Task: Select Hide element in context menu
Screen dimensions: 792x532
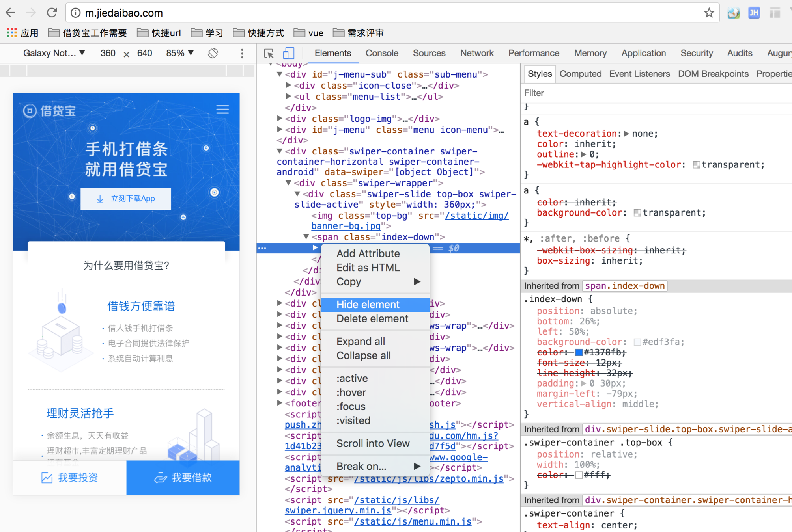Action: [368, 304]
